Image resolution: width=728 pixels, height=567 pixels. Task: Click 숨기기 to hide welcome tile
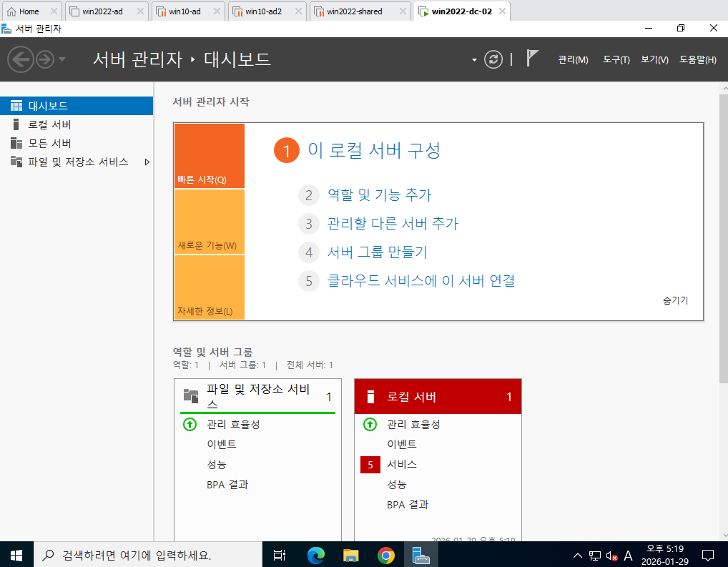(x=676, y=300)
